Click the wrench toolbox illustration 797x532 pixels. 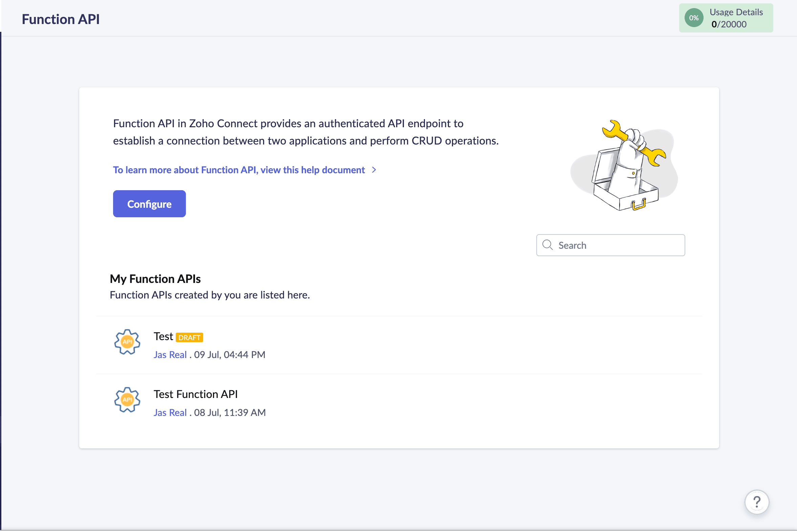(x=624, y=166)
